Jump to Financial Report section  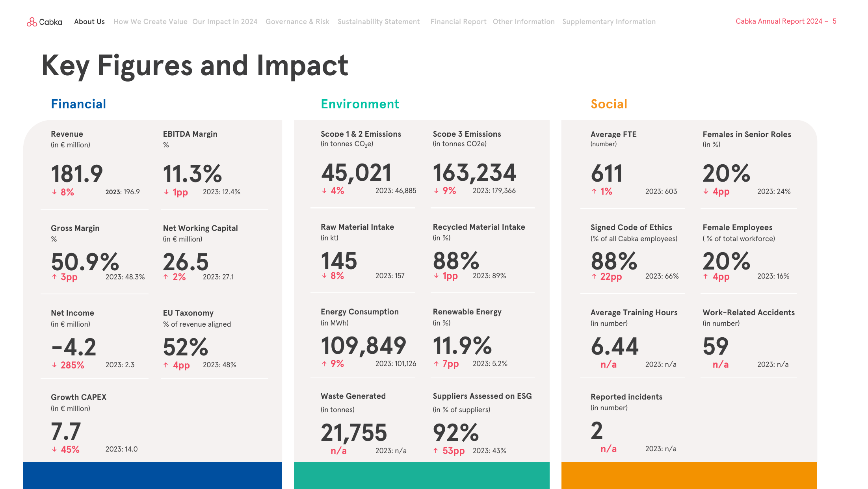tap(458, 22)
